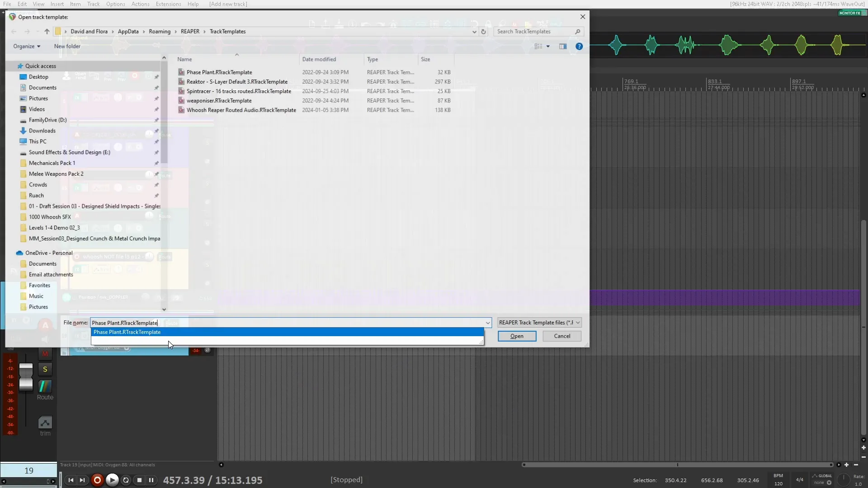Mute track 19 with the M button
Screen dimensions: 868x488
tap(45, 354)
